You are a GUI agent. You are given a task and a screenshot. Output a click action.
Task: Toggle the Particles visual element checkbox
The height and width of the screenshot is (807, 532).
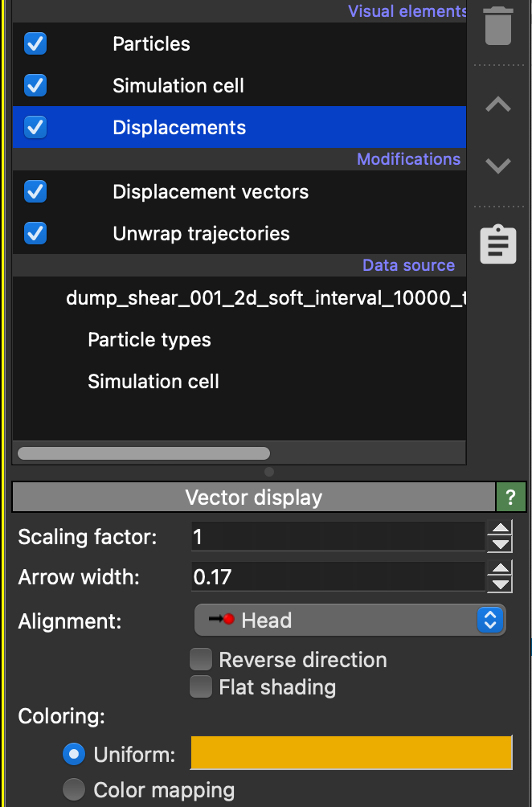(35, 43)
